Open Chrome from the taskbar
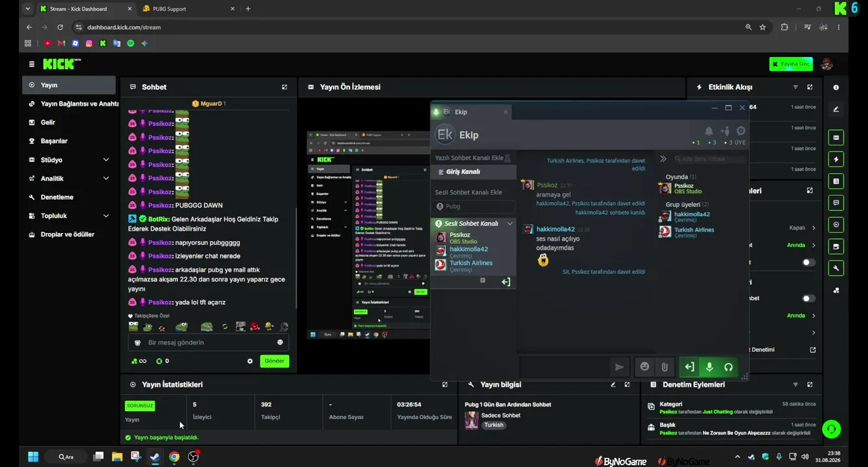This screenshot has height=467, width=868. point(174,457)
